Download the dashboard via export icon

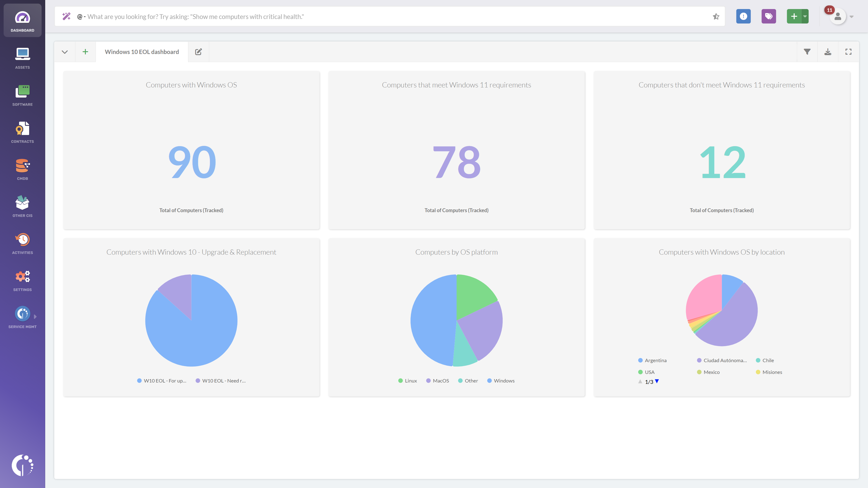click(x=828, y=52)
